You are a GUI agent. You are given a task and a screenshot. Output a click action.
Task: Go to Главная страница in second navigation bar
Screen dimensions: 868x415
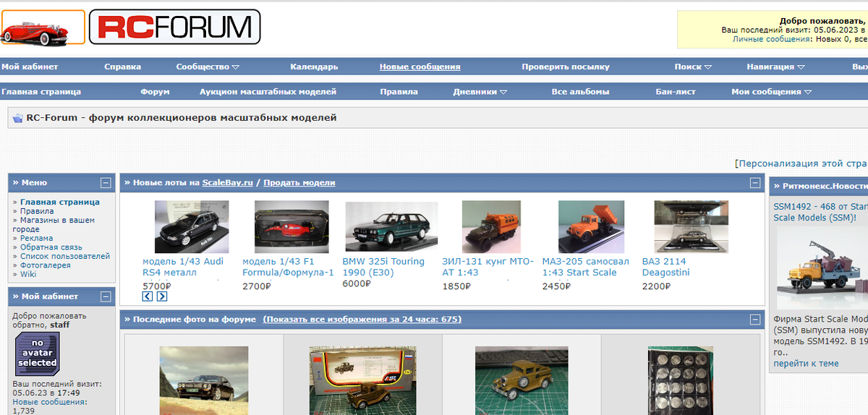41,92
